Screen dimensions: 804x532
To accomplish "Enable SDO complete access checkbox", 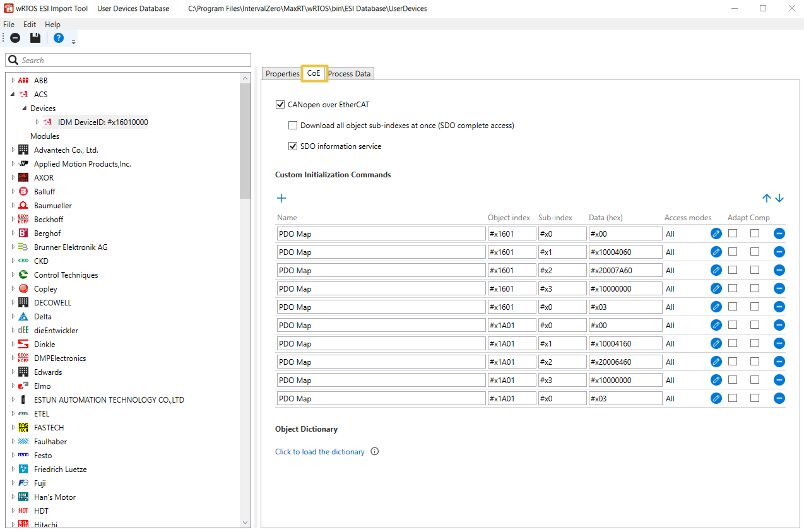I will [293, 126].
